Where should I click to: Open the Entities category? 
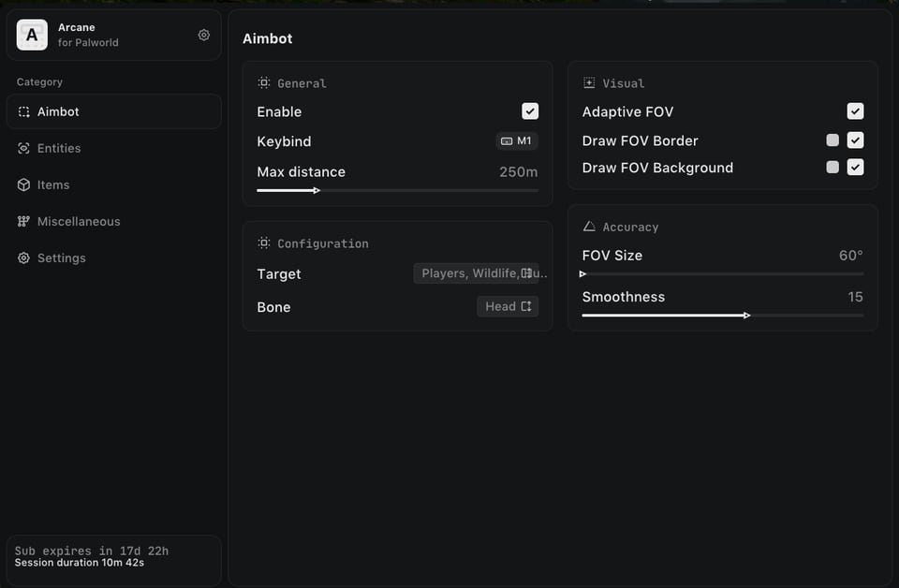113,149
